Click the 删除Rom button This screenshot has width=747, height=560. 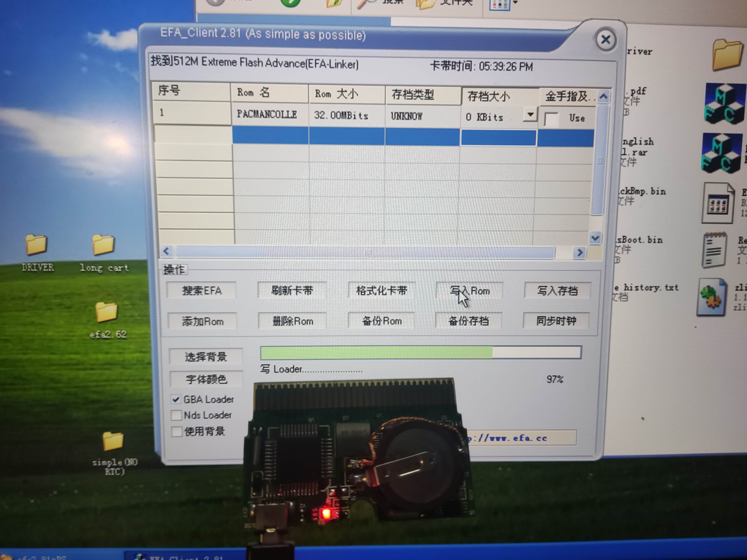[x=292, y=321]
